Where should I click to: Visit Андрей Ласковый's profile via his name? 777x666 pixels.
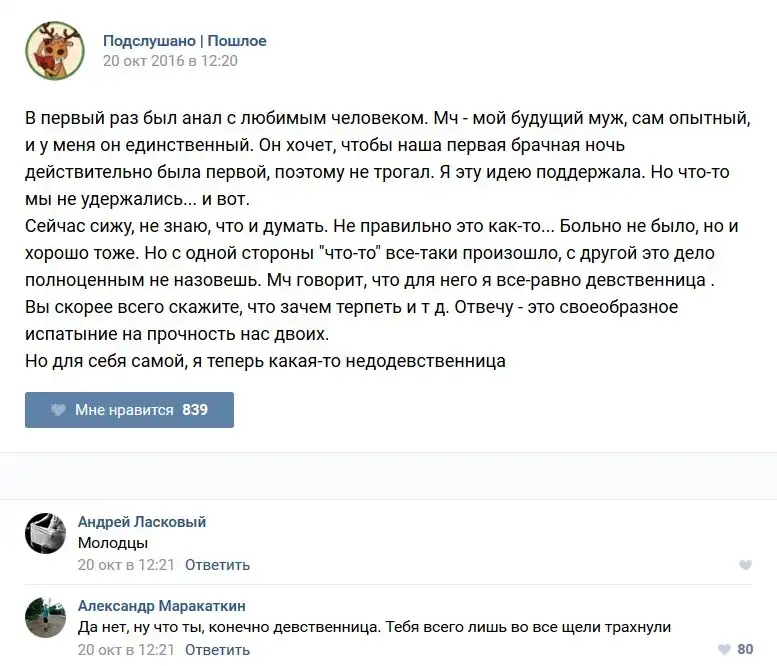pos(142,522)
